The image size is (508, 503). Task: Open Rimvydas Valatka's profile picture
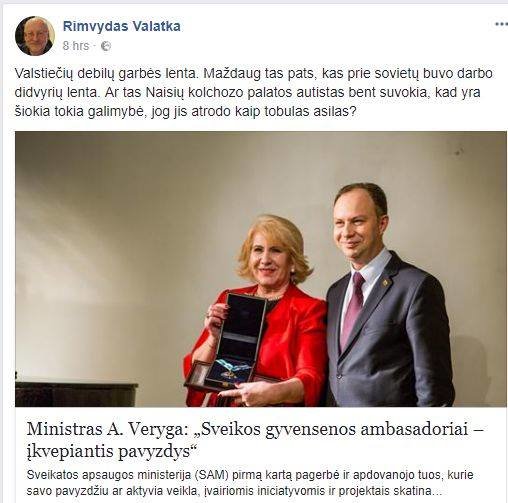click(35, 36)
